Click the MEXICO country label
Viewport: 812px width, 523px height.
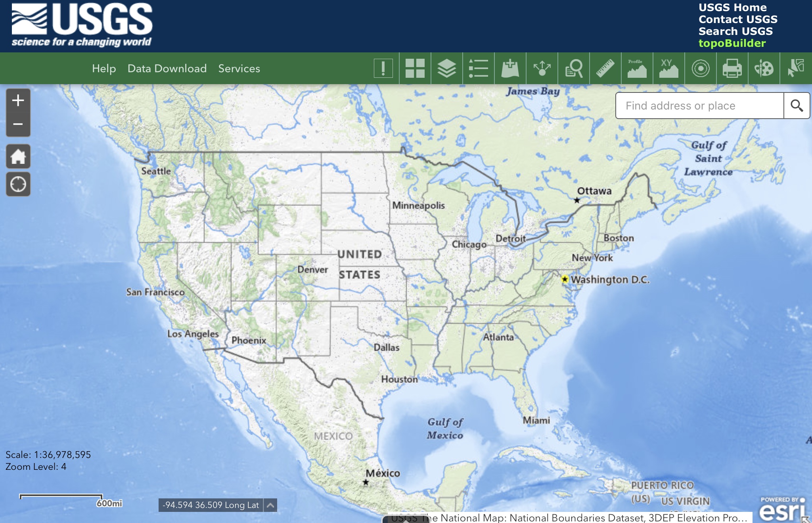[x=333, y=436]
